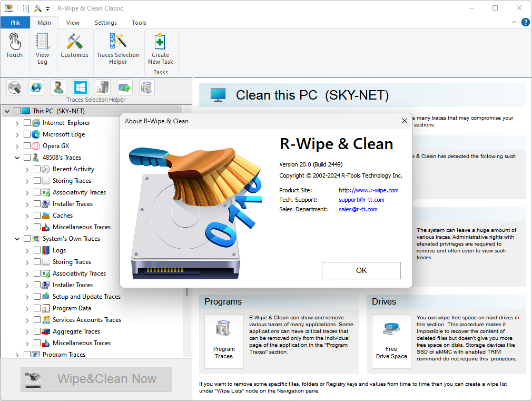Check the Recent Activity checkbox
This screenshot has height=401, width=532.
click(37, 169)
